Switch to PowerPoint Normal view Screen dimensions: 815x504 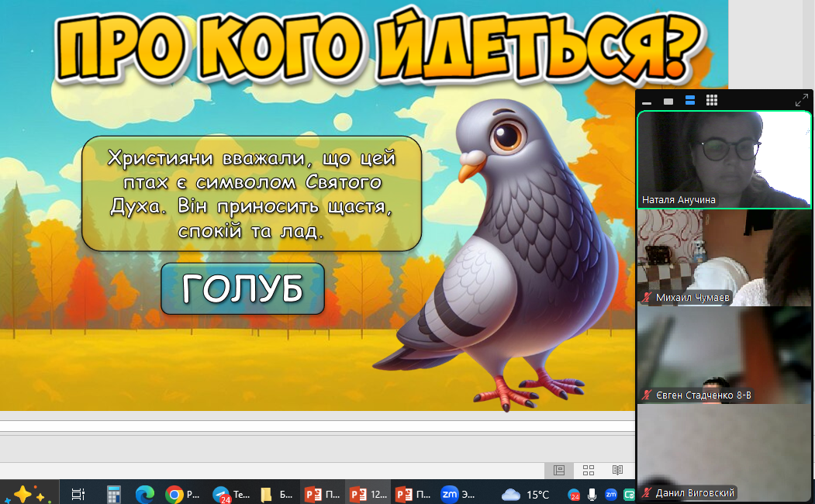coord(558,470)
